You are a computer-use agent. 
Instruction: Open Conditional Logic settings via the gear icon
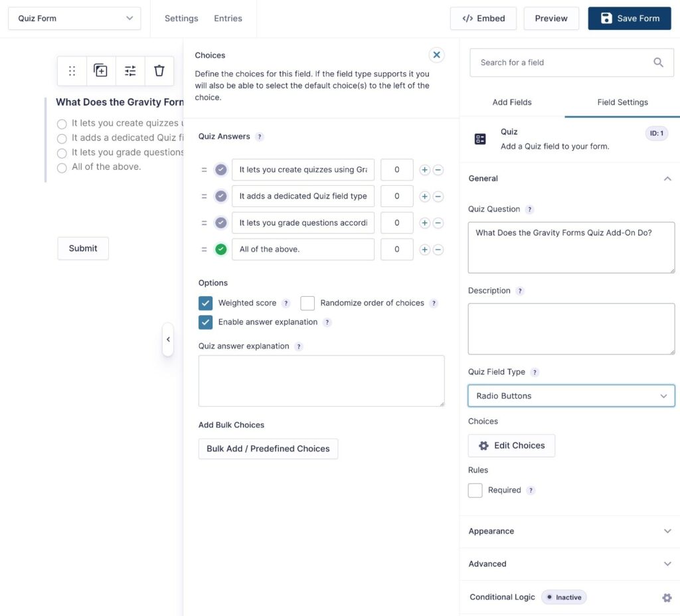tap(667, 597)
